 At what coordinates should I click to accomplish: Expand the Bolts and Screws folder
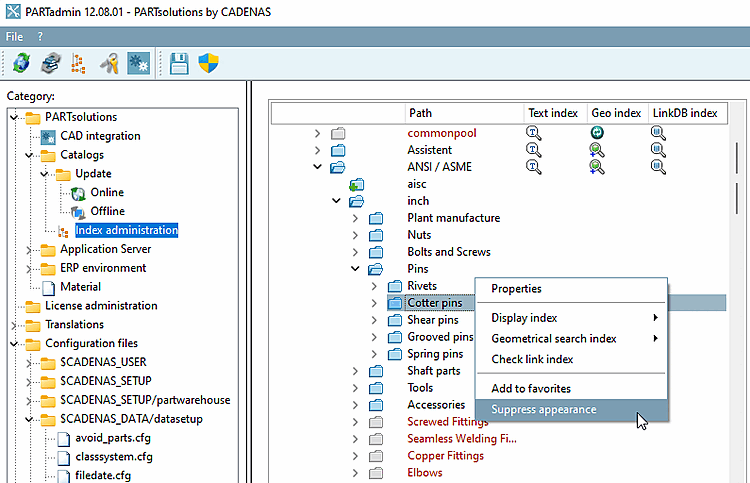click(x=355, y=252)
